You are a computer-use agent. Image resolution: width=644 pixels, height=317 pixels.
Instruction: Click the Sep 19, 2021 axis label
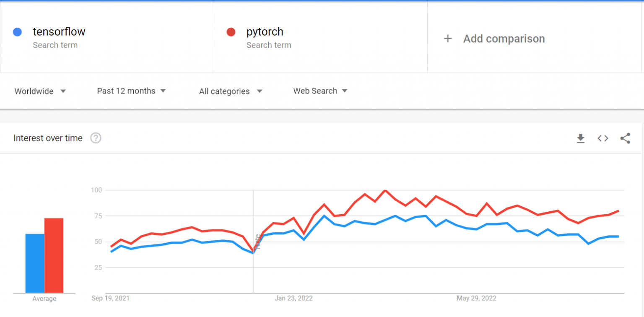[x=110, y=298]
